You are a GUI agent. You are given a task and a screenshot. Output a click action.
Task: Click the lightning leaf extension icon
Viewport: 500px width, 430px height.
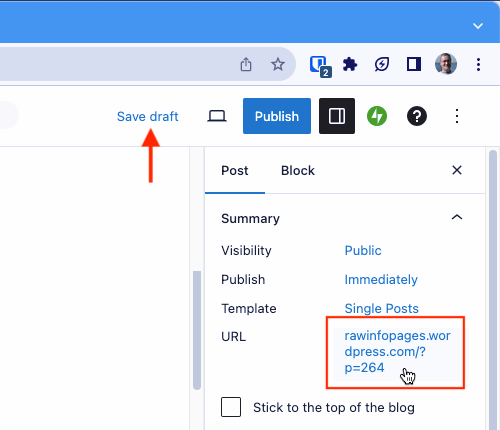381,64
